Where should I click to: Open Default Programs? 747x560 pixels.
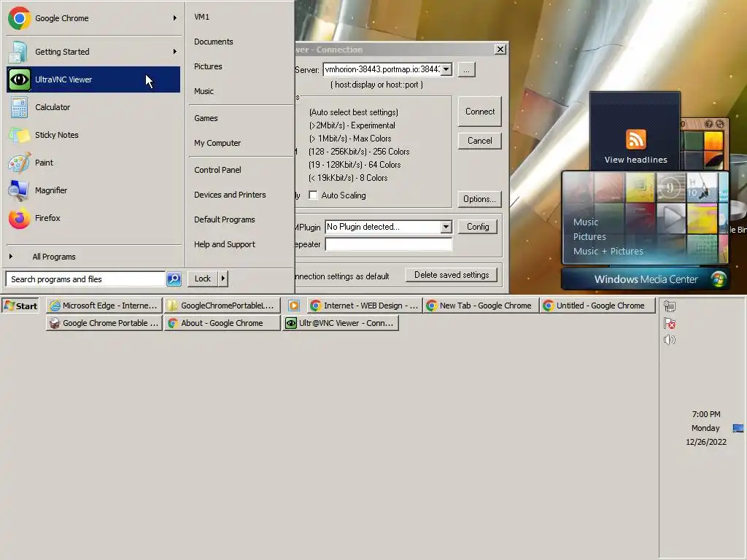(225, 219)
